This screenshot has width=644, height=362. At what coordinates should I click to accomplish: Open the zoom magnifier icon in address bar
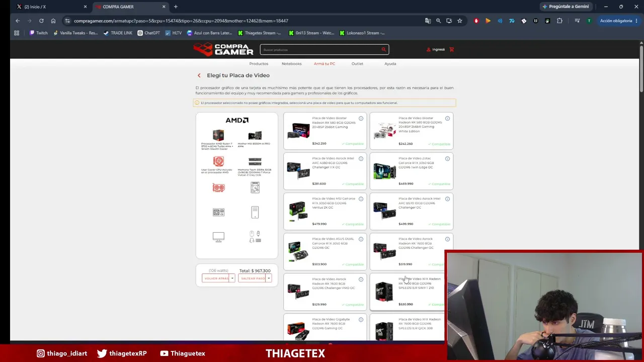[438, 21]
